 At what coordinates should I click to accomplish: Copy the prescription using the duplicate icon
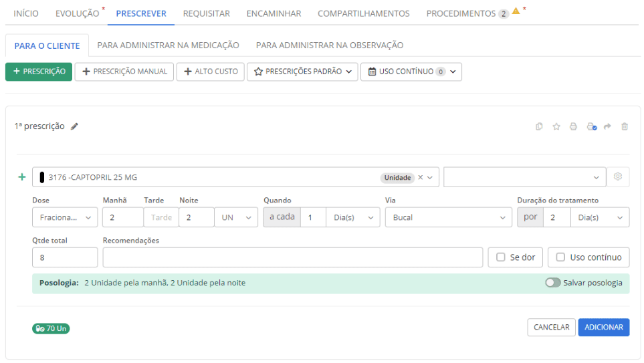coord(539,126)
